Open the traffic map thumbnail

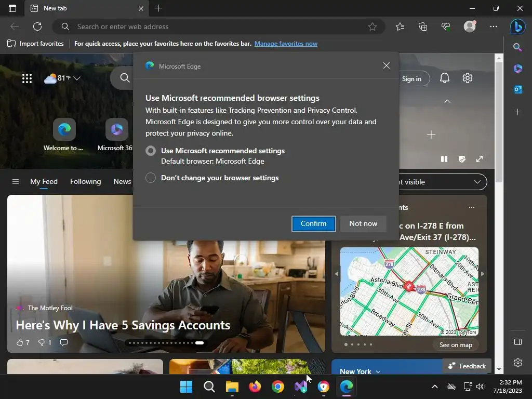click(x=409, y=291)
